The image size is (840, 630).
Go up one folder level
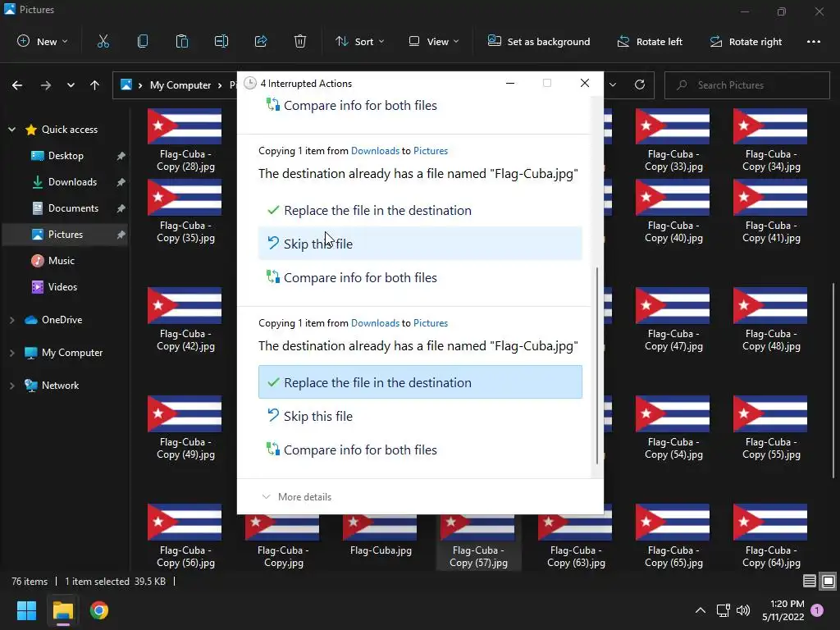click(95, 85)
